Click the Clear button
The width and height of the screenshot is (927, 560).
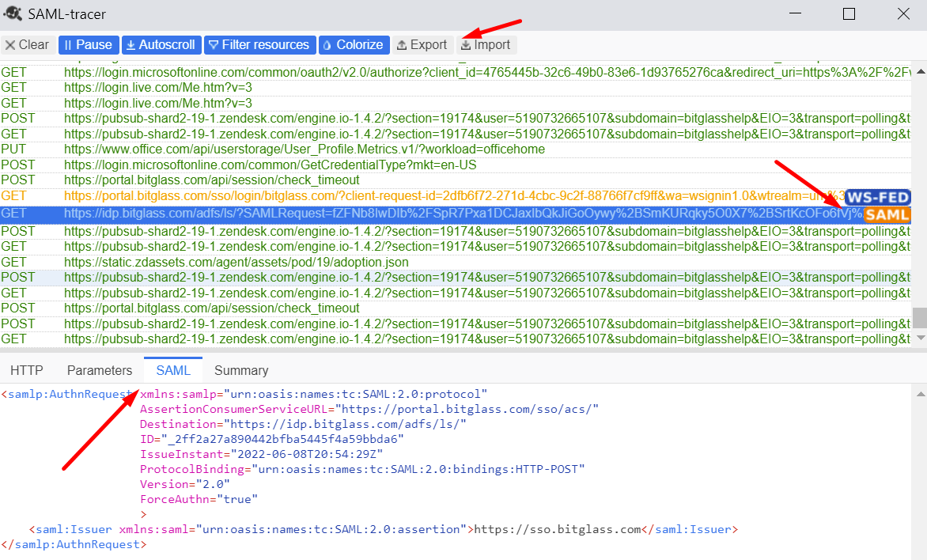pos(28,45)
